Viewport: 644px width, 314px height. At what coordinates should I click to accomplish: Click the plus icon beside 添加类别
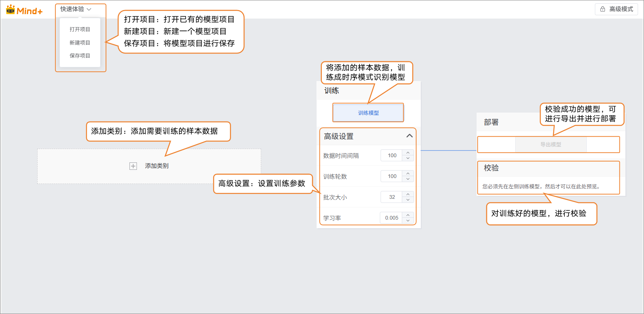click(x=133, y=166)
